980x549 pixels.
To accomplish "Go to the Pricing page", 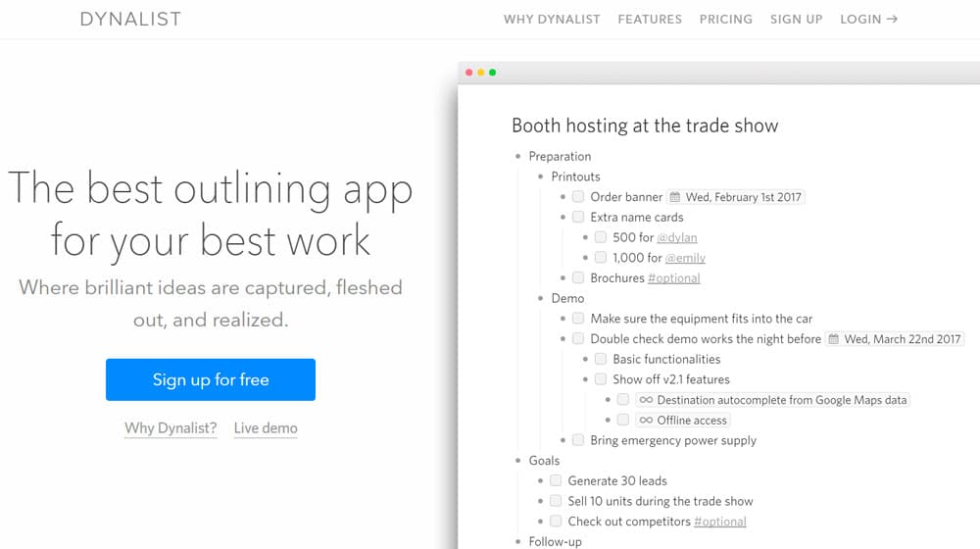I will (x=726, y=19).
